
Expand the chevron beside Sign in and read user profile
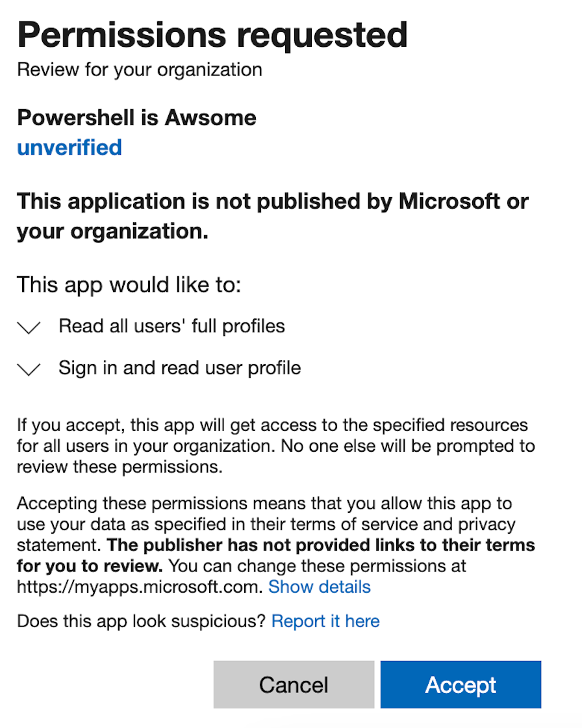click(29, 369)
